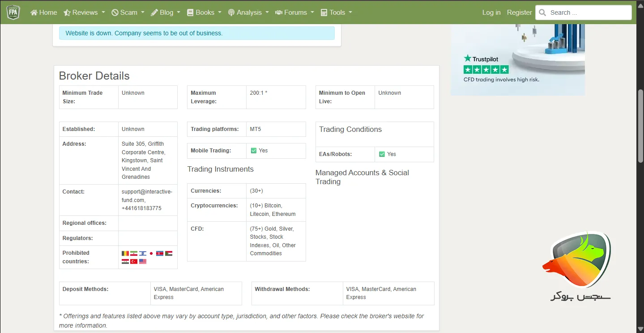Click the Mobile Trading green checkmark
This screenshot has height=333, width=644.
tap(254, 151)
